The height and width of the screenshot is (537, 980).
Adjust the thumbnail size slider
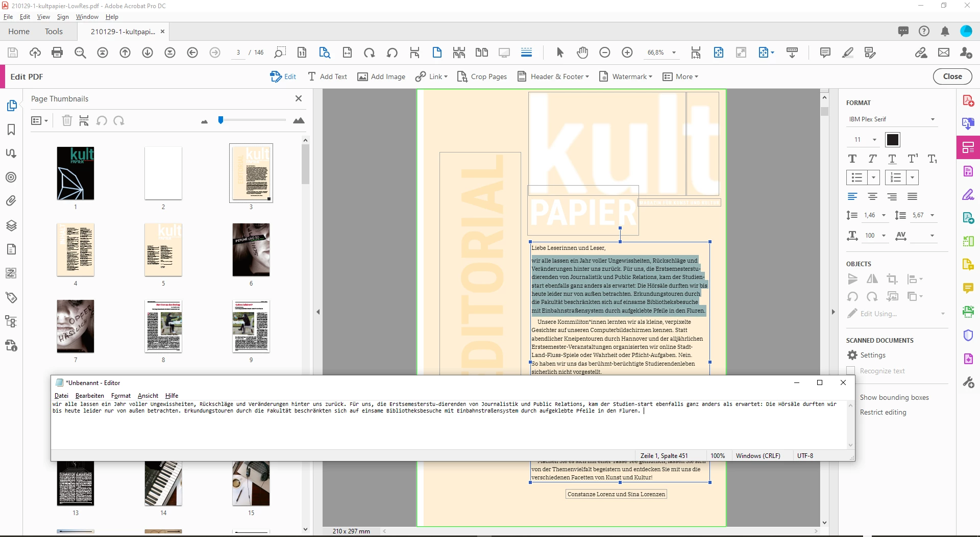(220, 120)
